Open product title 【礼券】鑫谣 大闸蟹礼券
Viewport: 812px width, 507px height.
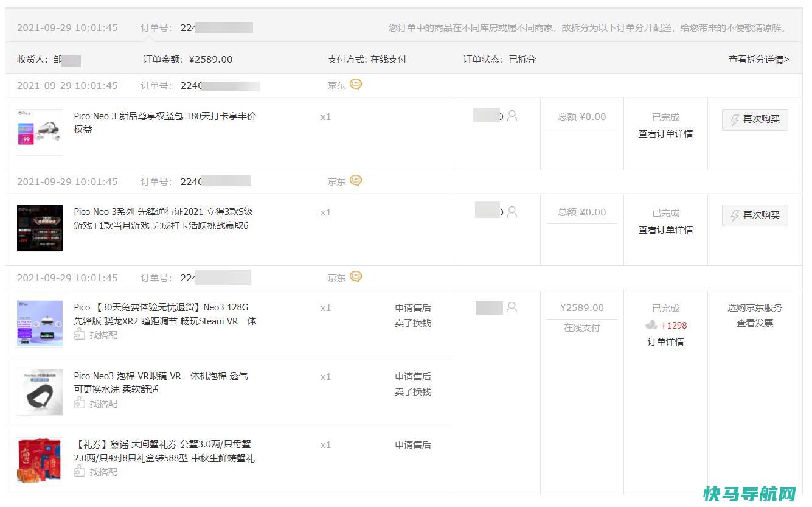tap(165, 451)
